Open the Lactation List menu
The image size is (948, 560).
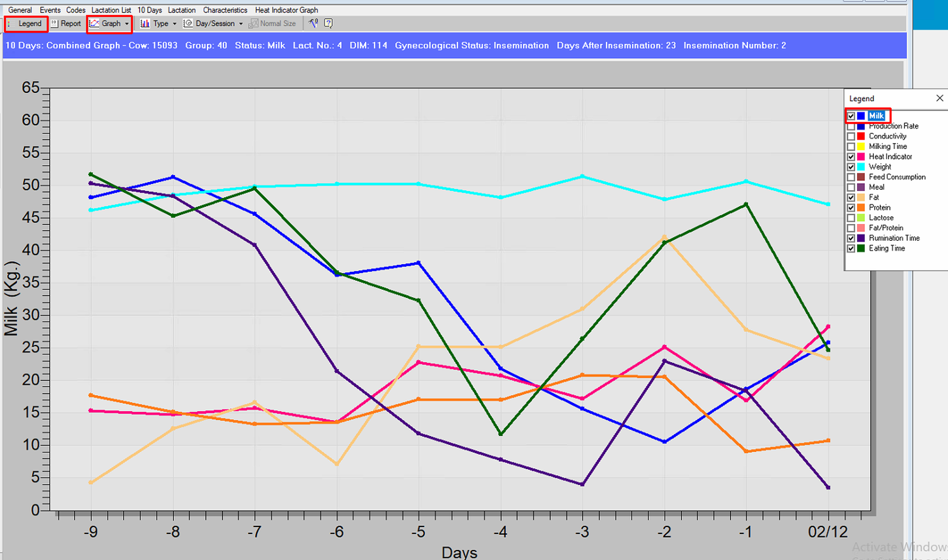(x=111, y=10)
